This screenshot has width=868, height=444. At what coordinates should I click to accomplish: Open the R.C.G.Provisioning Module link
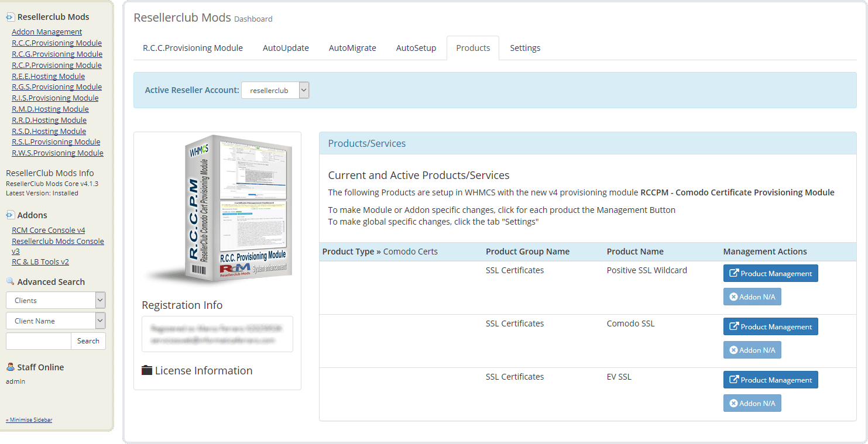click(57, 54)
